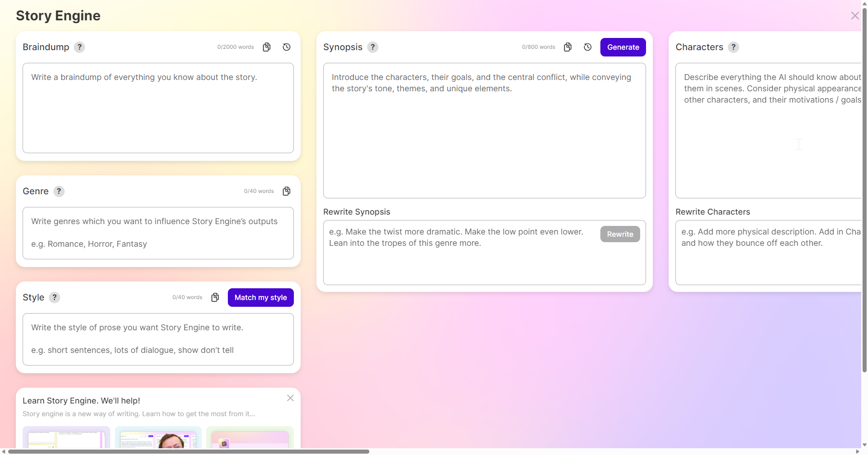This screenshot has height=455, width=868.
Task: Click the Synopsis help question mark icon
Action: 373,47
